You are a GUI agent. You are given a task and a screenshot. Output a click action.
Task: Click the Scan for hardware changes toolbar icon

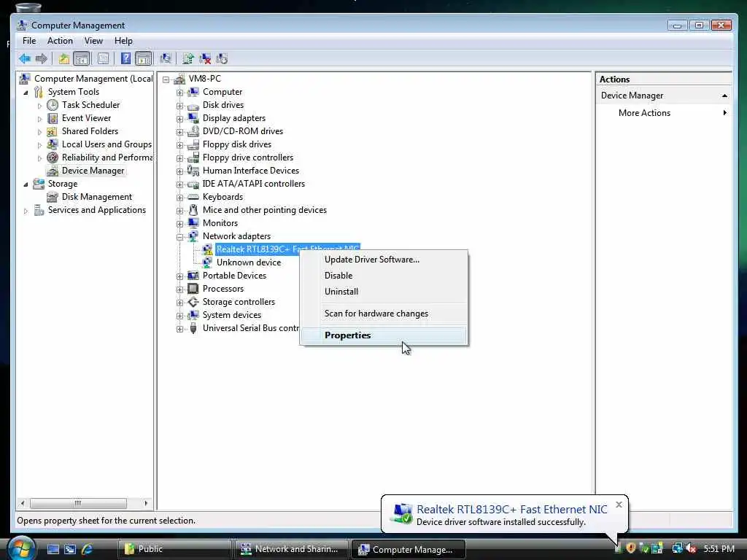coord(166,58)
